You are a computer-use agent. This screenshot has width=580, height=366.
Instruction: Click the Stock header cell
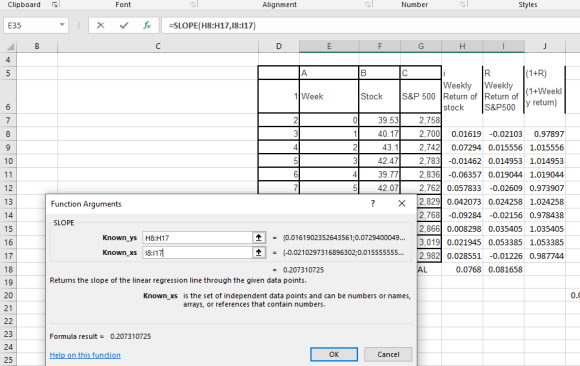[380, 96]
